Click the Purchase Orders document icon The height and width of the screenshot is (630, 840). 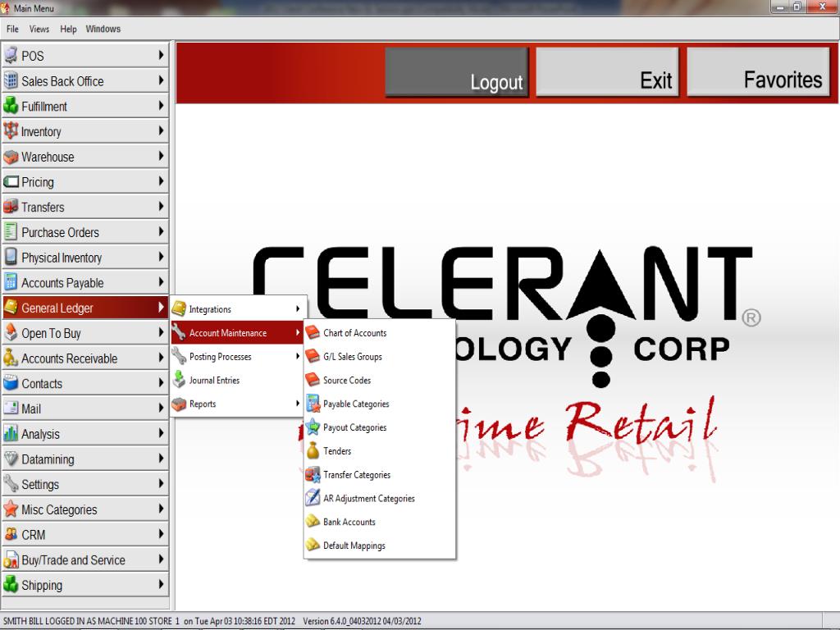pyautogui.click(x=11, y=232)
